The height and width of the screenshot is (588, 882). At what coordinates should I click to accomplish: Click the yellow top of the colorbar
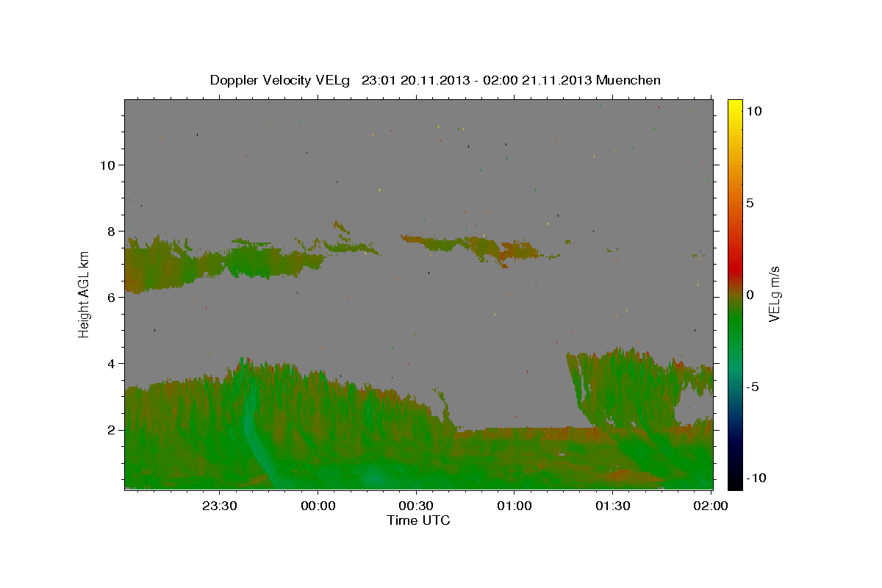click(x=735, y=107)
